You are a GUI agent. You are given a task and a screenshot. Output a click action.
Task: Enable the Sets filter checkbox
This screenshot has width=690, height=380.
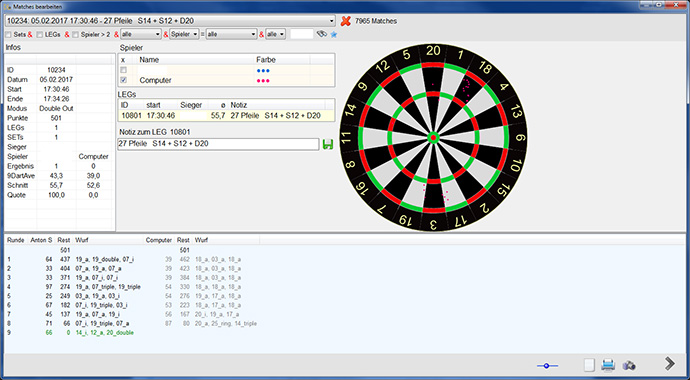[9, 34]
